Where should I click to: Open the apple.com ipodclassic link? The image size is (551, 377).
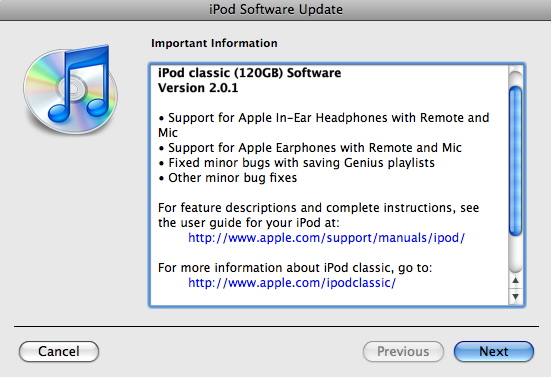click(x=292, y=282)
